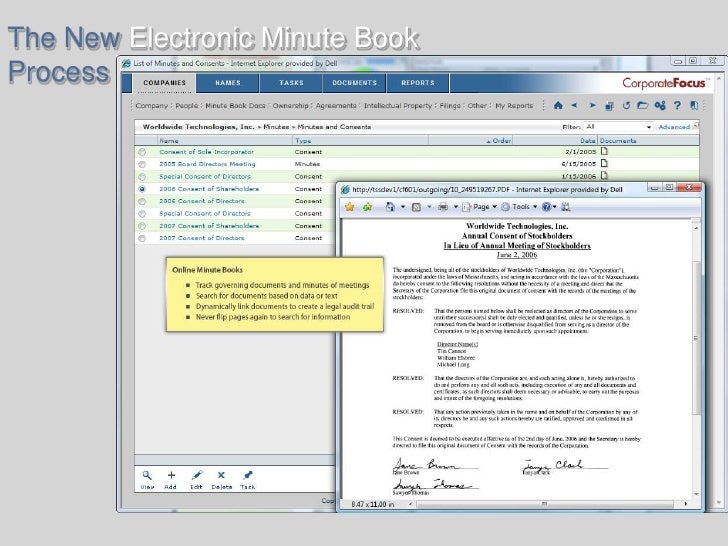This screenshot has width=728, height=546.
Task: Click Add to Favorites green star icon
Action: 368,207
